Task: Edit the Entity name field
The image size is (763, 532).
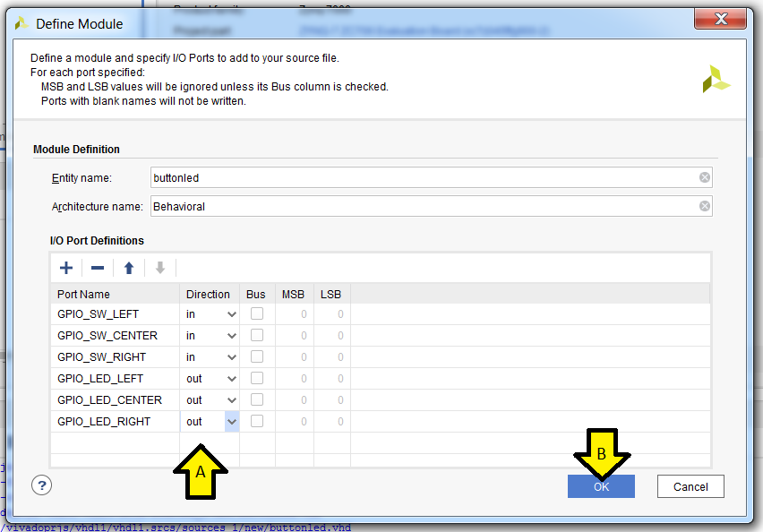Action: click(431, 177)
